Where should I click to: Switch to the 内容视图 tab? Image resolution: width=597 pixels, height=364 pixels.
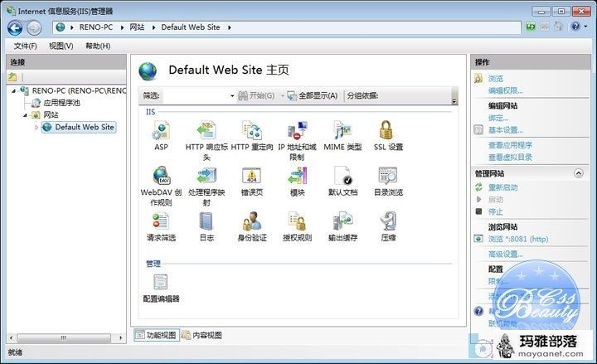coord(201,335)
